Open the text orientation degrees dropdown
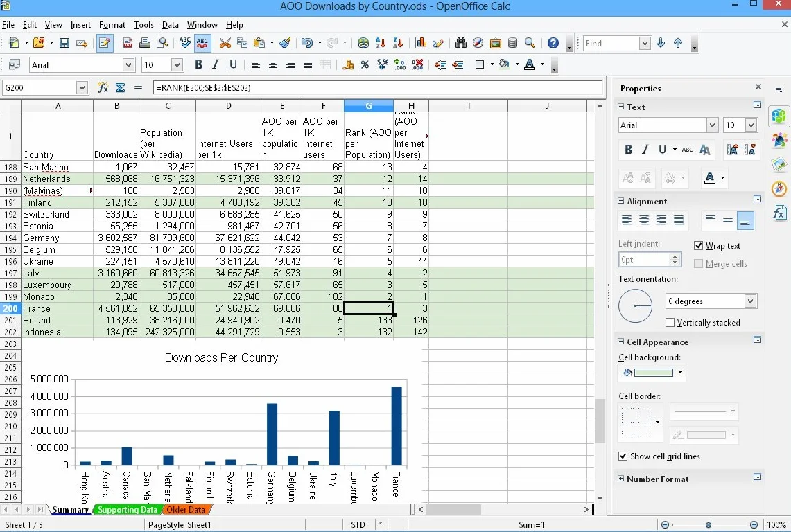Viewport: 791px width, 532px height. point(750,301)
